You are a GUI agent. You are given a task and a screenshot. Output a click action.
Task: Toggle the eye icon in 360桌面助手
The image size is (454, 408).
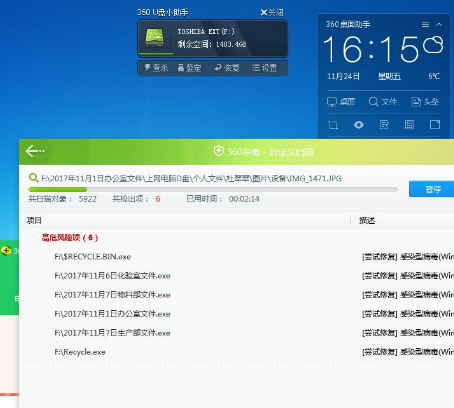[359, 125]
